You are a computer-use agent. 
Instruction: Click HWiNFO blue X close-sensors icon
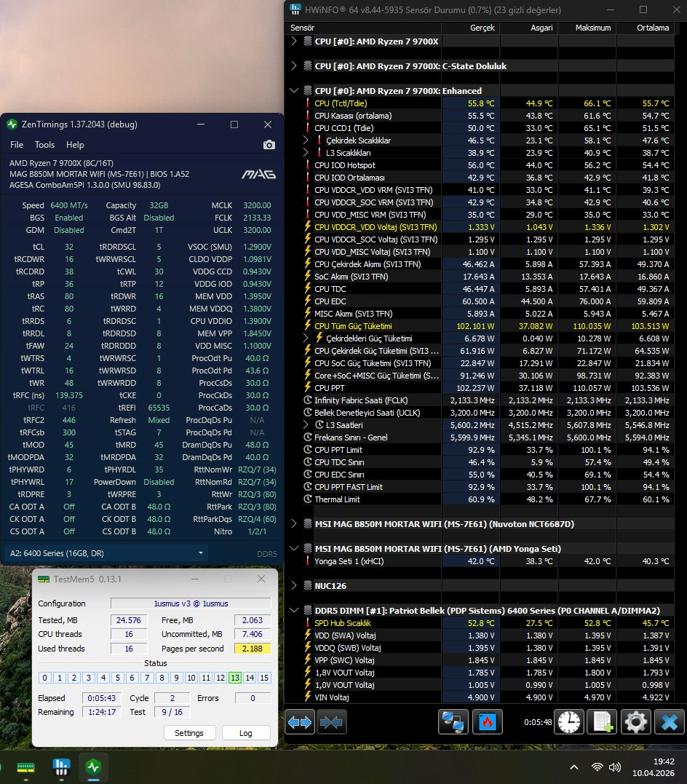670,722
